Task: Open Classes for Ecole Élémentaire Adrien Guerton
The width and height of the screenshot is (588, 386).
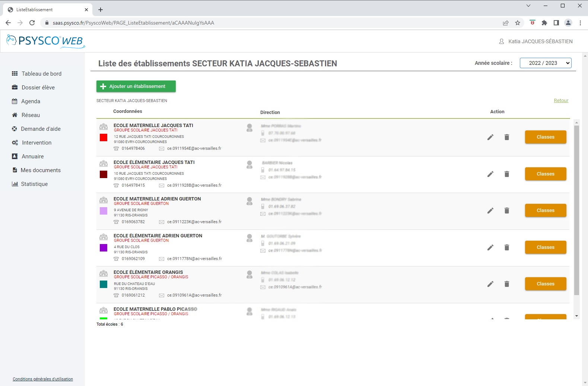Action: coord(545,247)
